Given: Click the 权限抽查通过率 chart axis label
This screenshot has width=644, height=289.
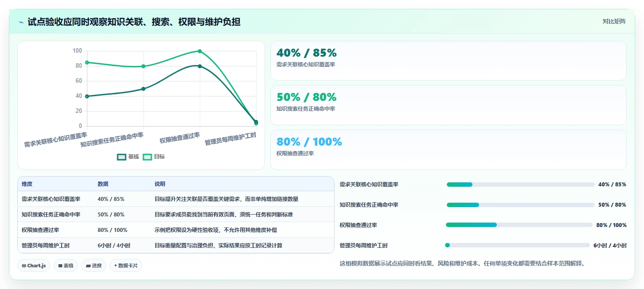Looking at the screenshot, I should 180,138.
